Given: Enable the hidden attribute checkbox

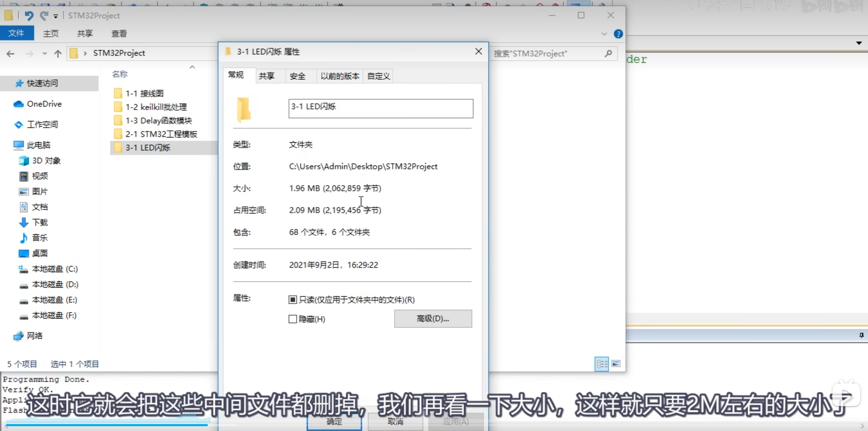Looking at the screenshot, I should (x=293, y=319).
